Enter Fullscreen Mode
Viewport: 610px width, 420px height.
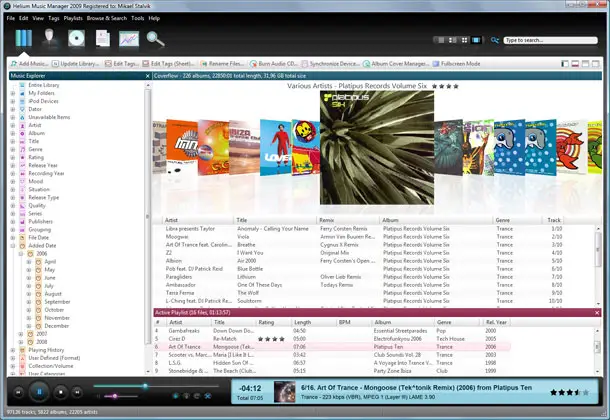[456, 64]
